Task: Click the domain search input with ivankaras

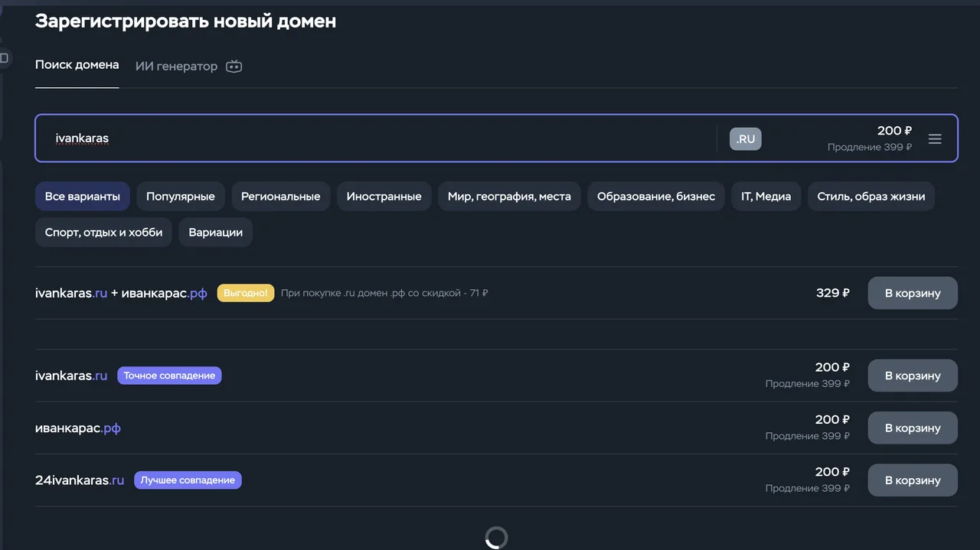Action: [x=375, y=138]
